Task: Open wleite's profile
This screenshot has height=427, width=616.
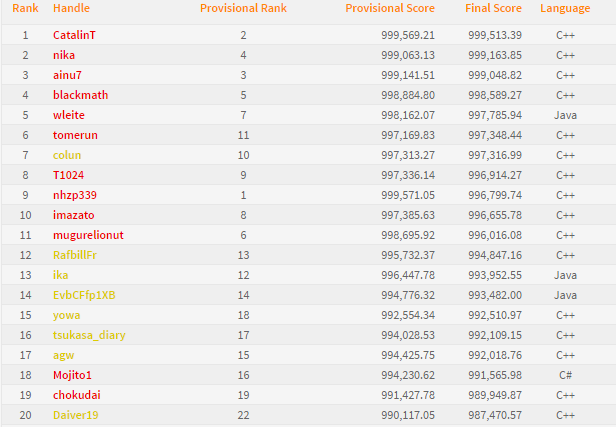Action: click(x=69, y=115)
